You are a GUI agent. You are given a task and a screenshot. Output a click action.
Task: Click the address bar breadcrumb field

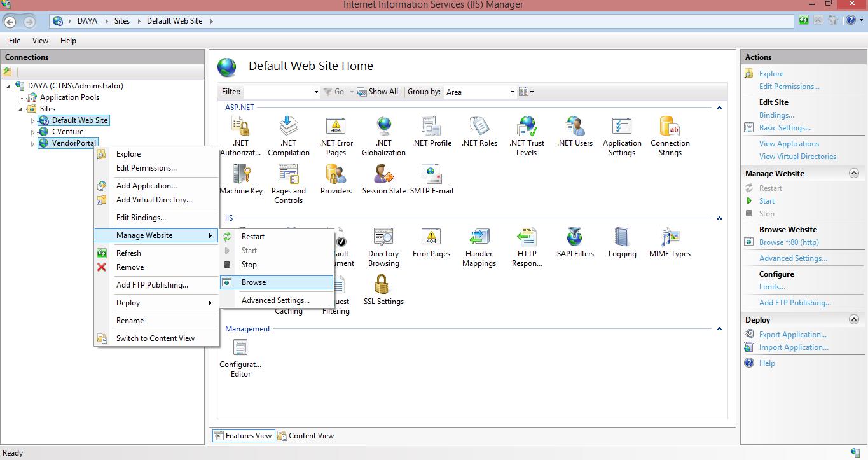click(x=422, y=21)
